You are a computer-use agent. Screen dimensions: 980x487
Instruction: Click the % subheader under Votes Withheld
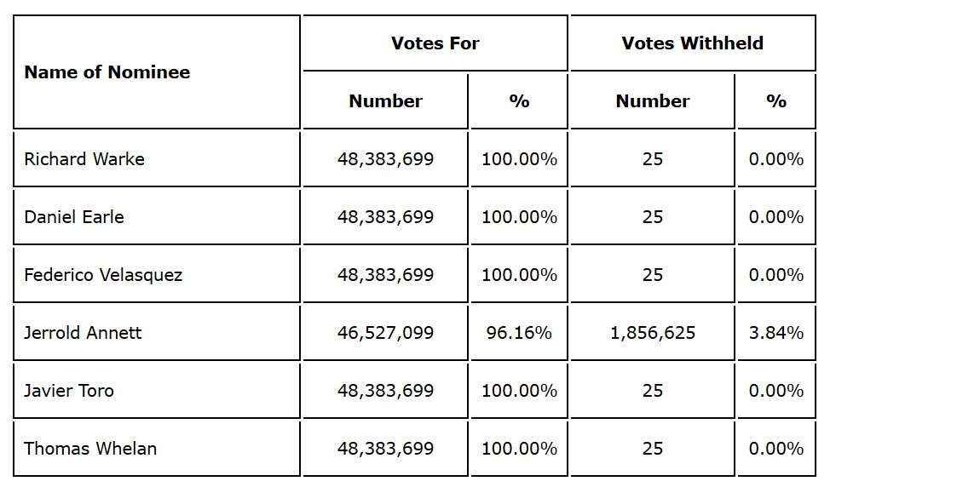(775, 101)
